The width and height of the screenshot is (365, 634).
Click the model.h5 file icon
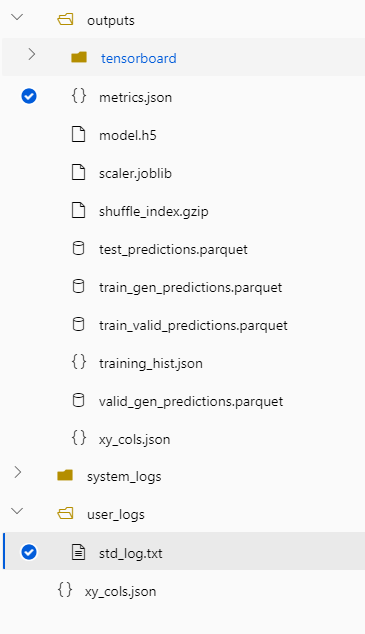[78, 134]
